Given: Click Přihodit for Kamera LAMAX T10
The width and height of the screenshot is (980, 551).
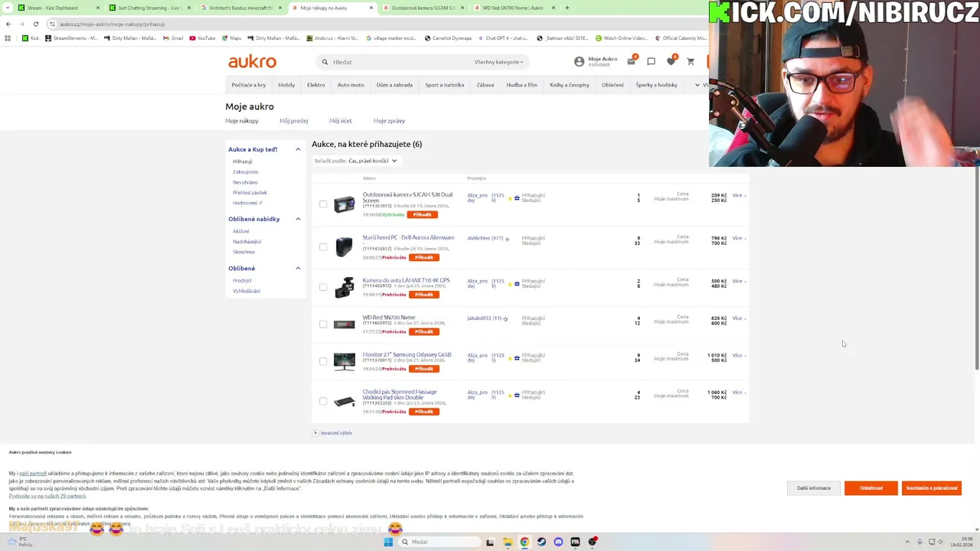Looking at the screenshot, I should (424, 295).
